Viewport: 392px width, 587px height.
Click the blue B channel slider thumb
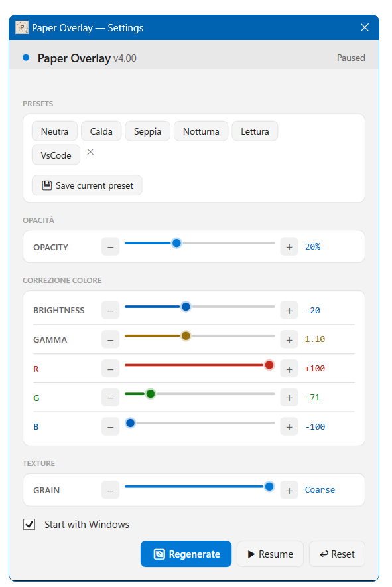click(130, 423)
